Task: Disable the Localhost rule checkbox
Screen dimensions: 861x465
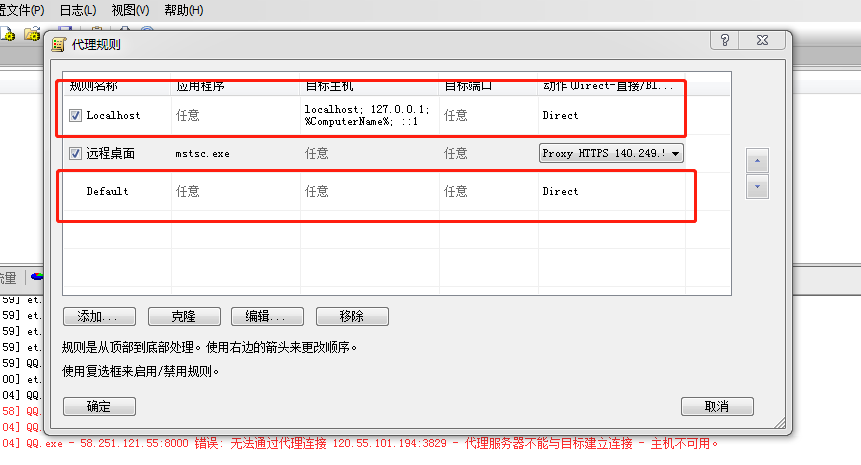Action: coord(75,115)
